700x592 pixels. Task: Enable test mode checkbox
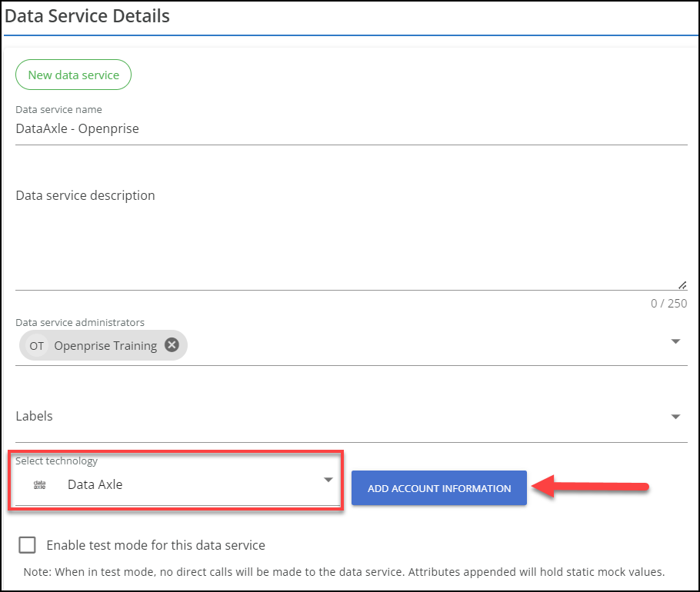27,544
